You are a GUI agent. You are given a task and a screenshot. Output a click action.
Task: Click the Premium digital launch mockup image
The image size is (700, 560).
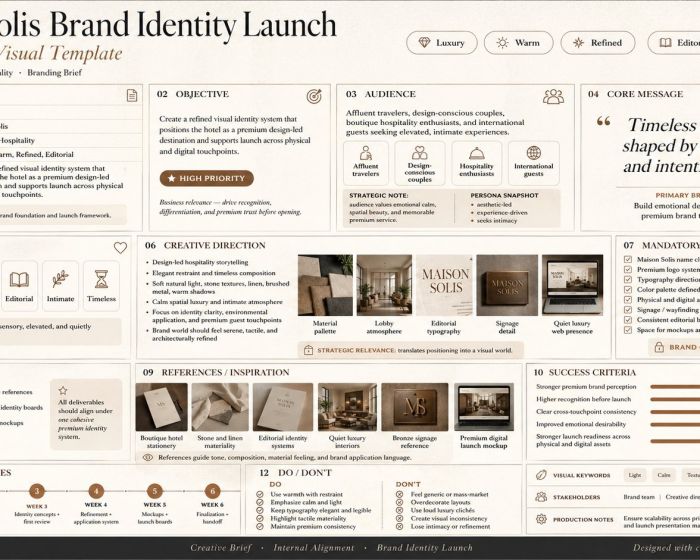484,407
